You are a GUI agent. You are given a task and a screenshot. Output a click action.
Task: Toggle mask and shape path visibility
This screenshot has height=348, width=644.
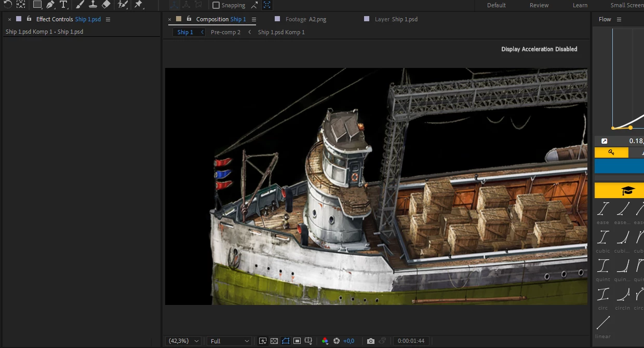pyautogui.click(x=286, y=341)
